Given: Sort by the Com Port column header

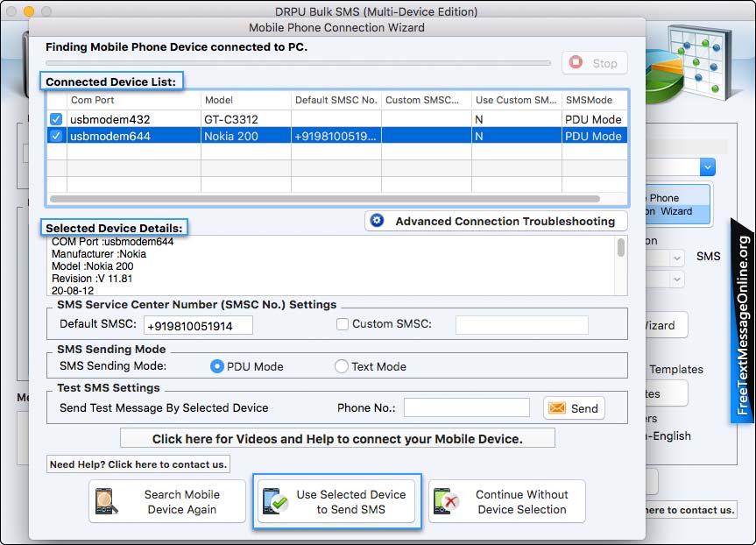Looking at the screenshot, I should (x=134, y=100).
